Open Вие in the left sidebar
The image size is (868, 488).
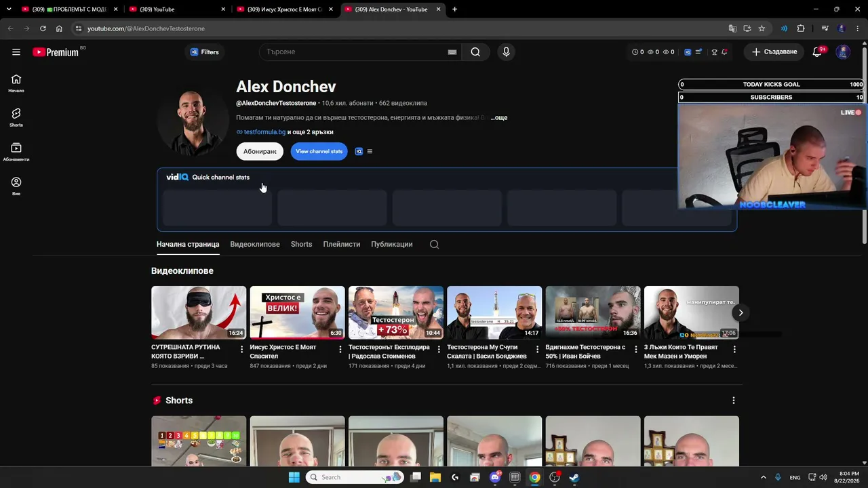pyautogui.click(x=16, y=186)
